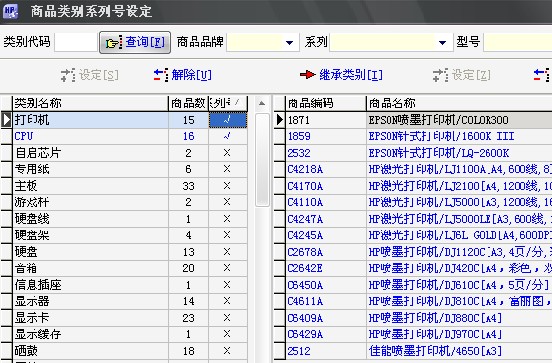Select product code 2512
The width and height of the screenshot is (552, 363).
[x=326, y=351]
